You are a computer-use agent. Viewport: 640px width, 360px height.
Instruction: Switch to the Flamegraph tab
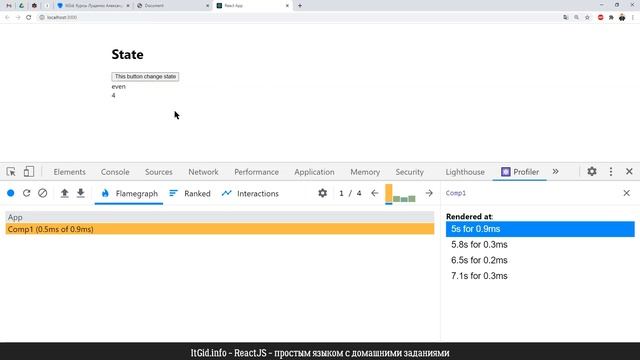pos(129,193)
